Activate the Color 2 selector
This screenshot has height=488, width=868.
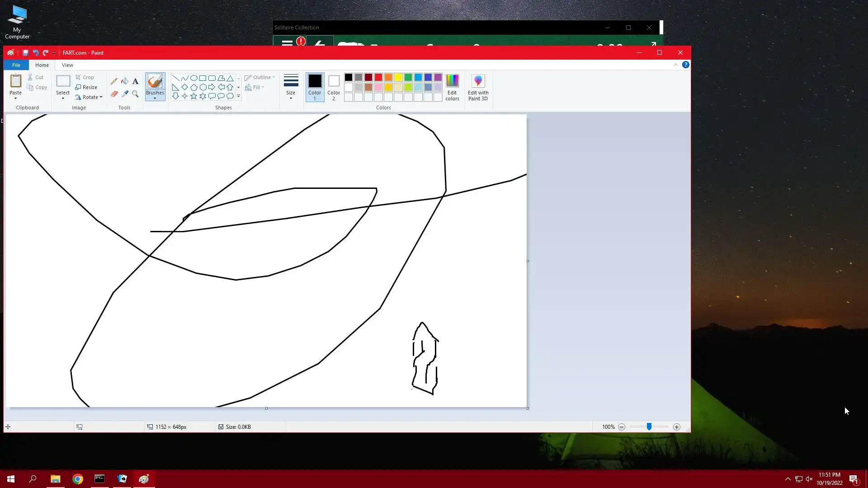click(x=334, y=87)
